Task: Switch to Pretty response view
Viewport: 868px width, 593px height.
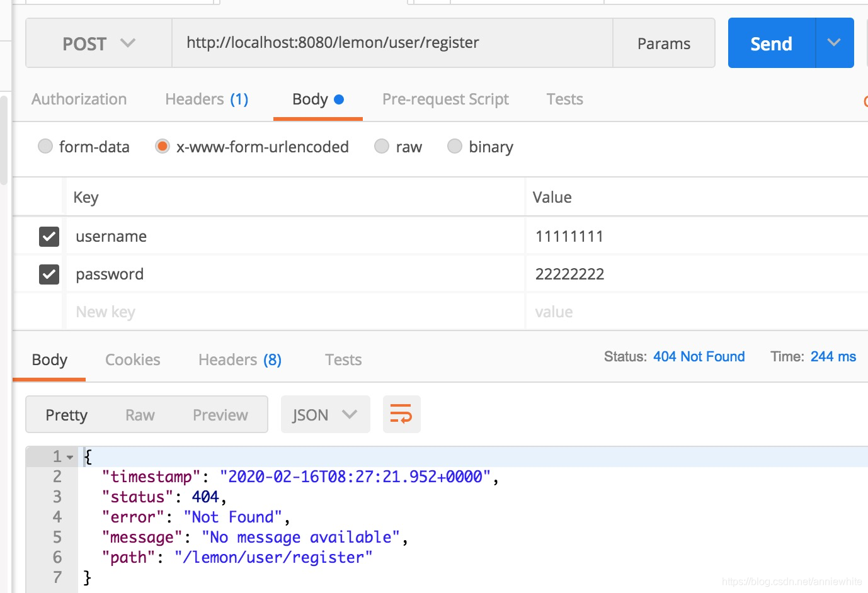Action: click(66, 415)
